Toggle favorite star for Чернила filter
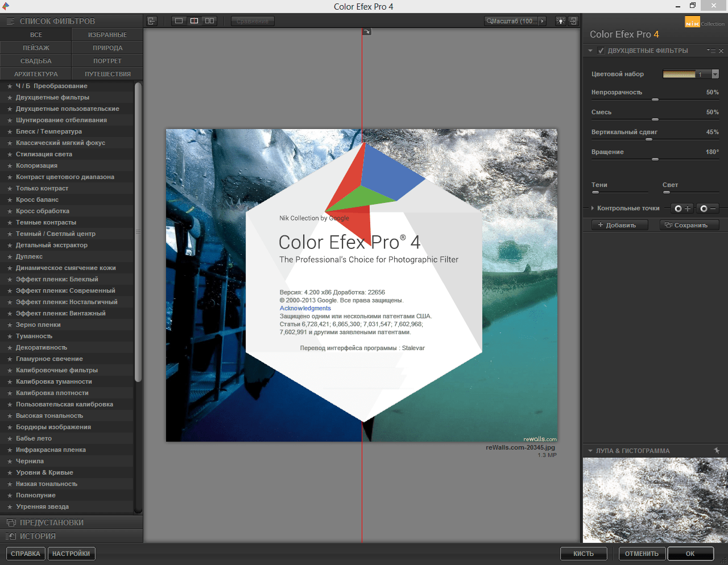The image size is (728, 565). pos(10,462)
